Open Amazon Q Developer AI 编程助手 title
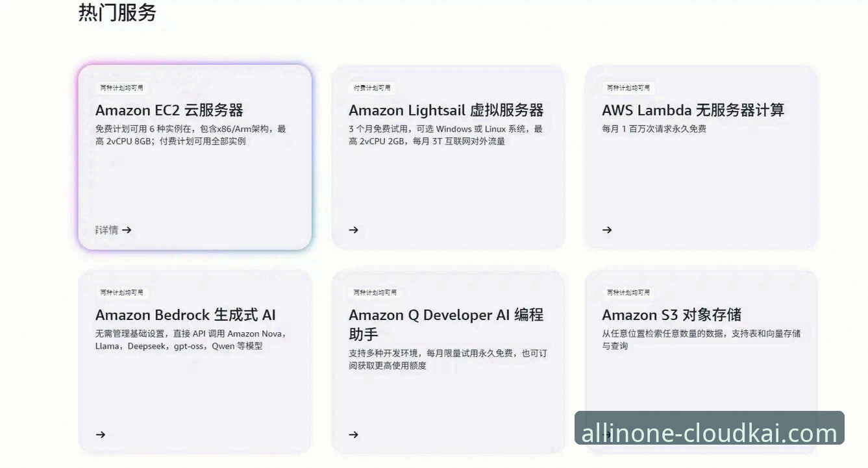 [446, 325]
